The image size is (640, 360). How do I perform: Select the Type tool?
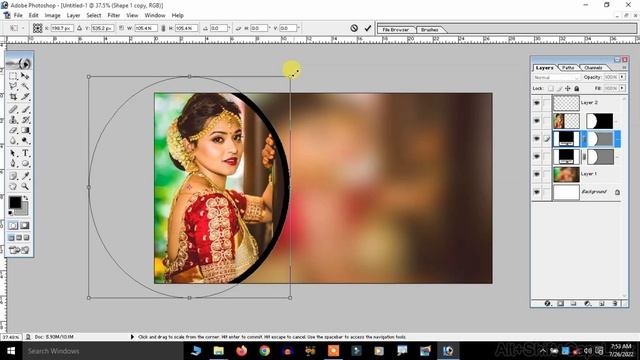(25, 153)
